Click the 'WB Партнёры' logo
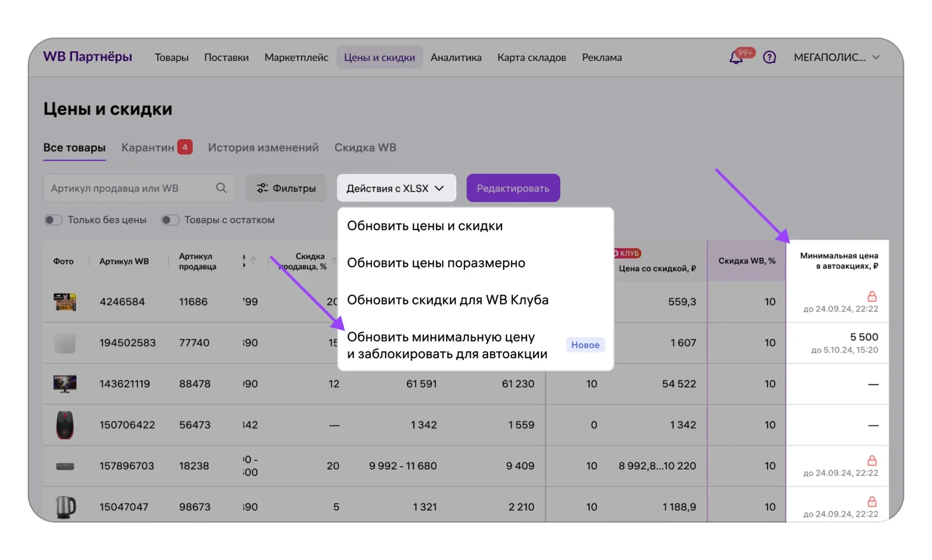Viewport: 932px width, 560px height. (x=88, y=57)
